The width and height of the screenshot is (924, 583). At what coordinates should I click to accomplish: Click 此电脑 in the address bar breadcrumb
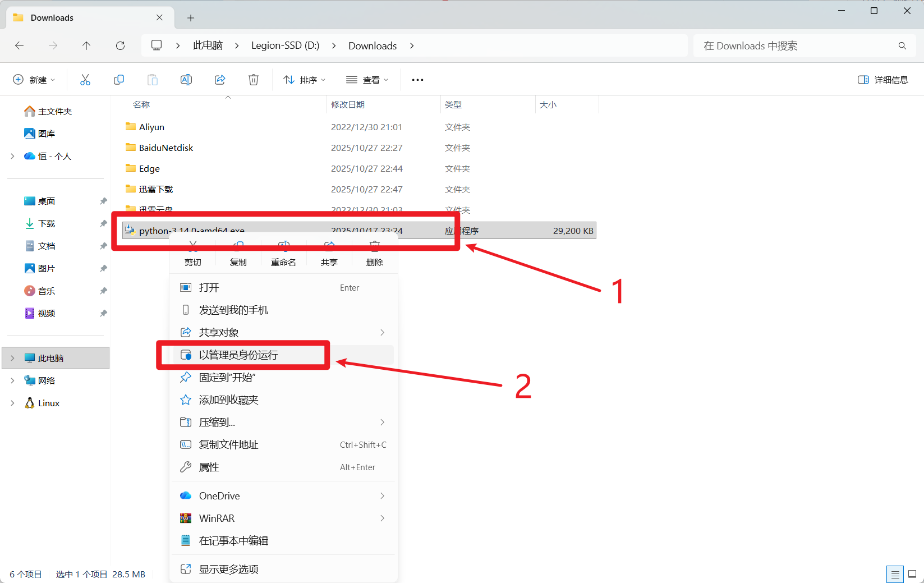click(x=207, y=45)
